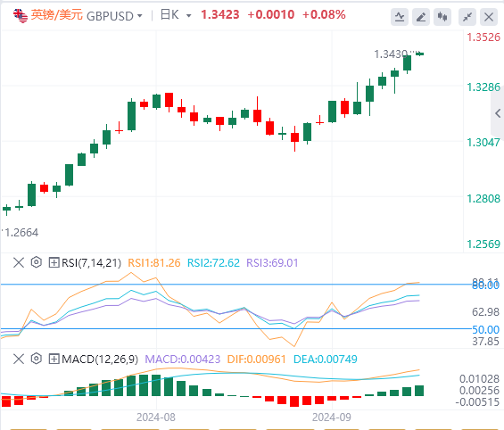Click the 1.3430 high price marker
The height and width of the screenshot is (430, 504).
[x=391, y=54]
